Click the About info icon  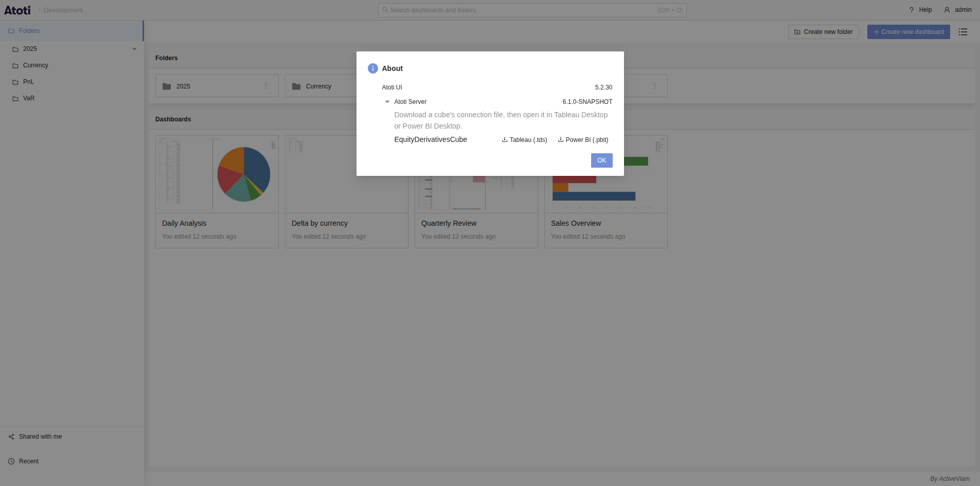tap(372, 68)
